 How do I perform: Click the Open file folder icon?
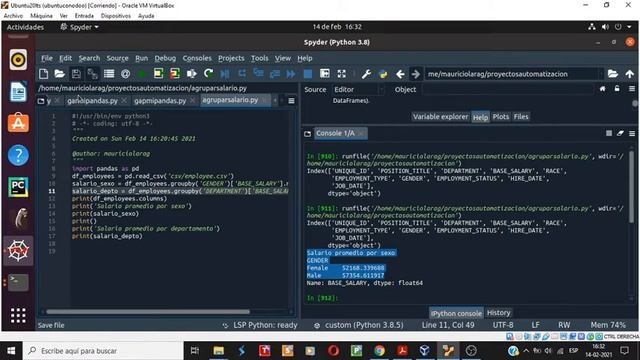click(x=60, y=74)
